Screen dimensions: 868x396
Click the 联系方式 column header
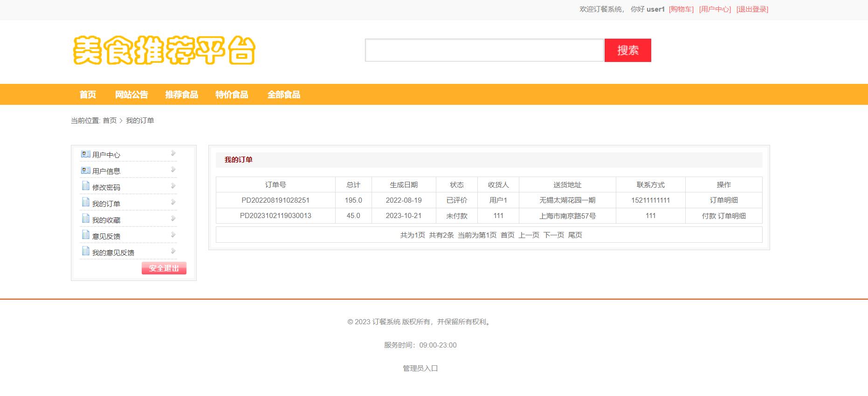[x=651, y=185]
